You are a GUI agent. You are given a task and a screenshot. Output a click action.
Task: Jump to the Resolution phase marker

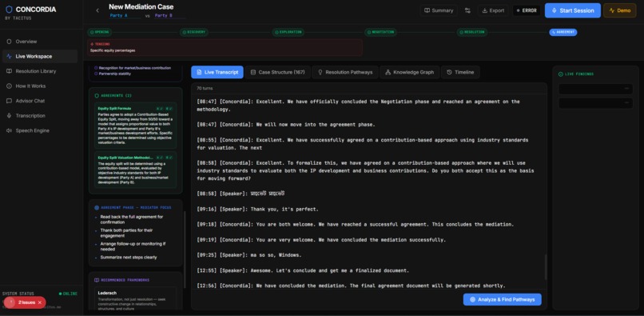point(472,32)
